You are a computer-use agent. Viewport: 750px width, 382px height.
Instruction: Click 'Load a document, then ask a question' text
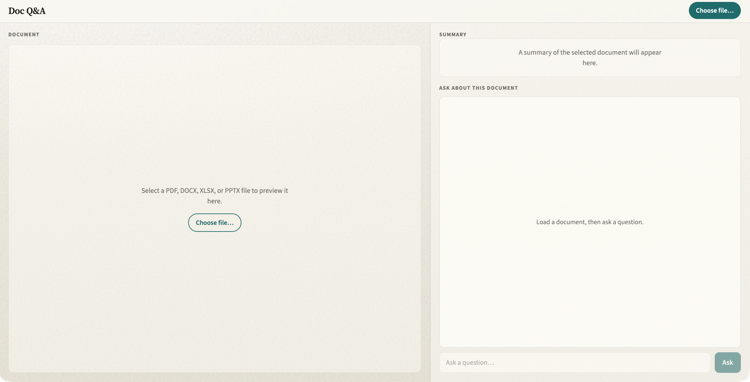point(590,222)
